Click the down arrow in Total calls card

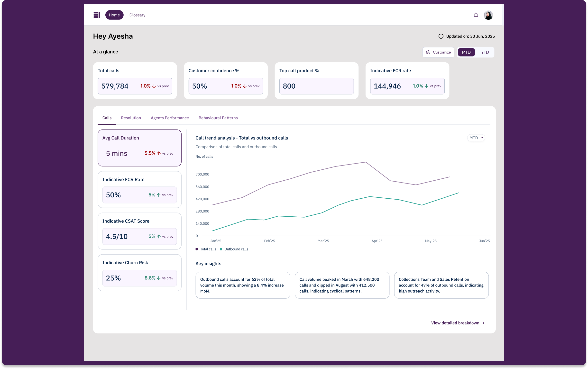coord(154,86)
